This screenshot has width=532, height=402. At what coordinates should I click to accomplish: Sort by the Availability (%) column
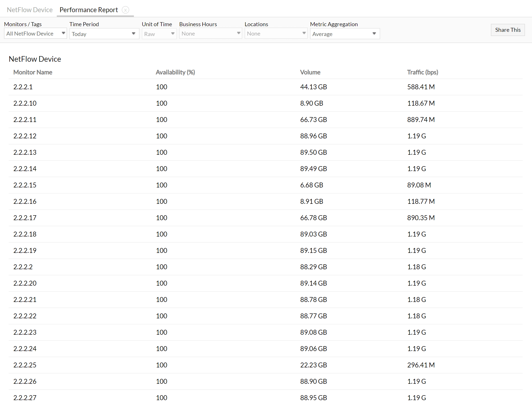175,72
